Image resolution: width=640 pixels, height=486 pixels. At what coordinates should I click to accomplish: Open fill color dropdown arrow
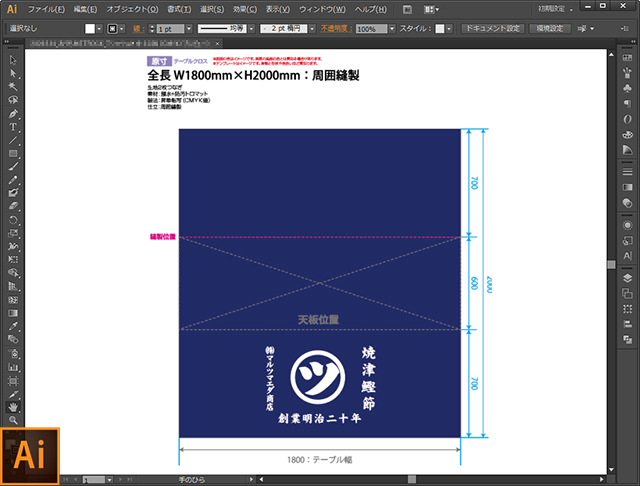coord(99,29)
